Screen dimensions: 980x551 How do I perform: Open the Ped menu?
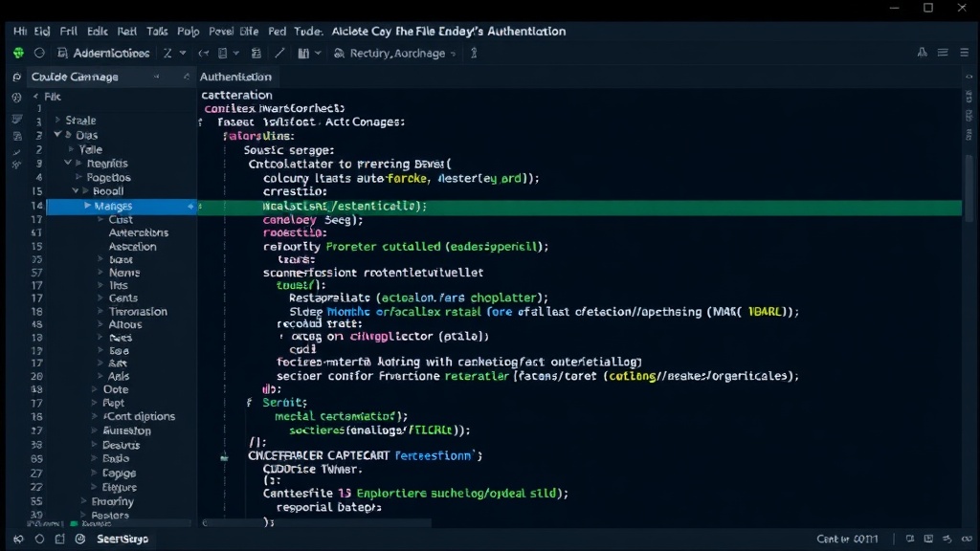point(277,32)
